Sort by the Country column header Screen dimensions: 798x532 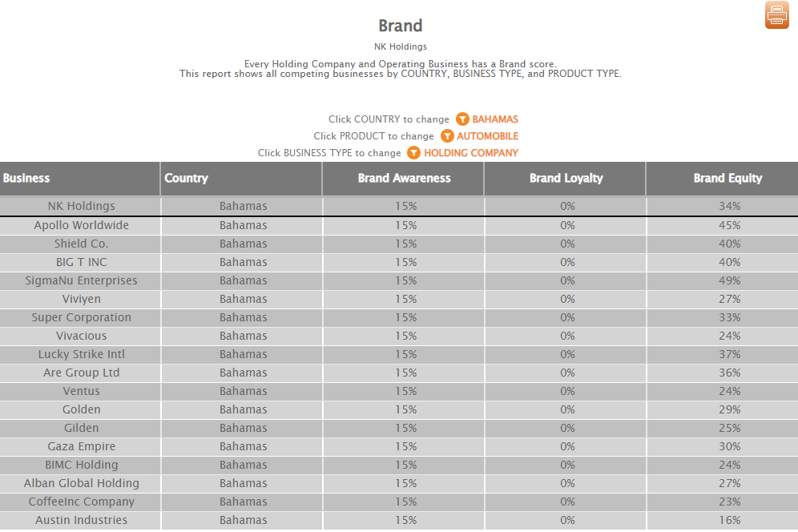click(186, 179)
